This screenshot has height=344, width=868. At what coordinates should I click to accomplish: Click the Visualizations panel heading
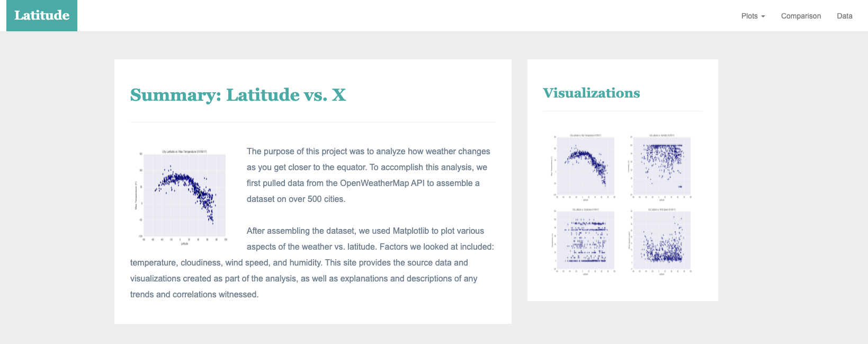tap(592, 93)
